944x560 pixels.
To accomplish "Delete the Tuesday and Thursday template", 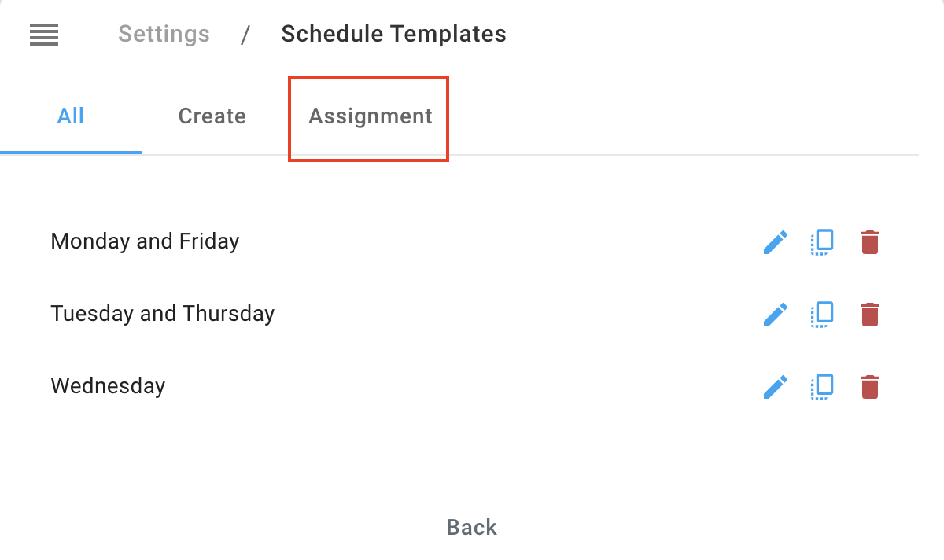I will (x=869, y=315).
